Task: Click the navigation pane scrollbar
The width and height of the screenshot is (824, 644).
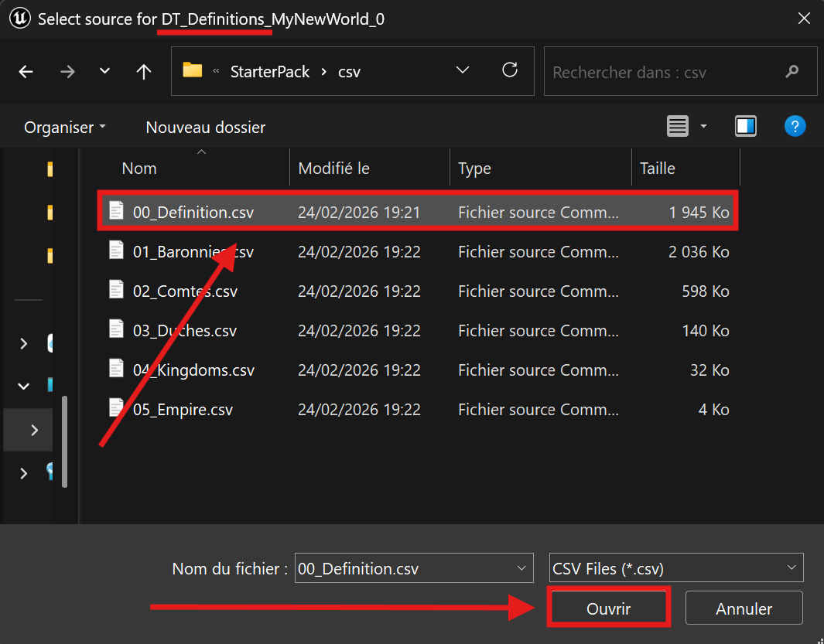Action: [65, 441]
